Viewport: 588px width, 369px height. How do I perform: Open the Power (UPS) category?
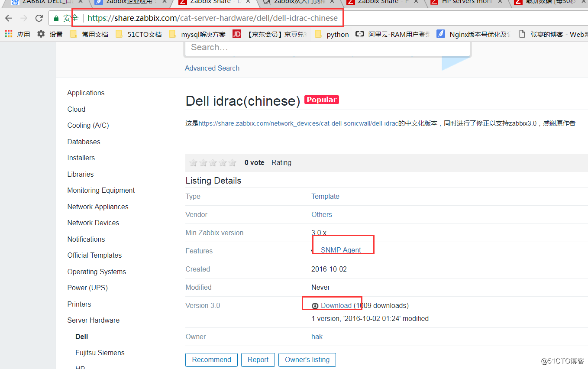click(x=87, y=288)
